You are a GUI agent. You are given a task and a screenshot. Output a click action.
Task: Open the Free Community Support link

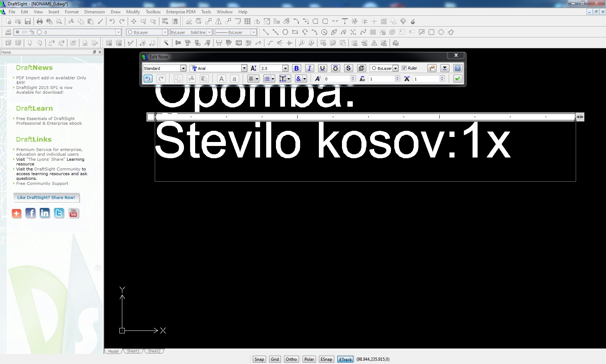42,183
